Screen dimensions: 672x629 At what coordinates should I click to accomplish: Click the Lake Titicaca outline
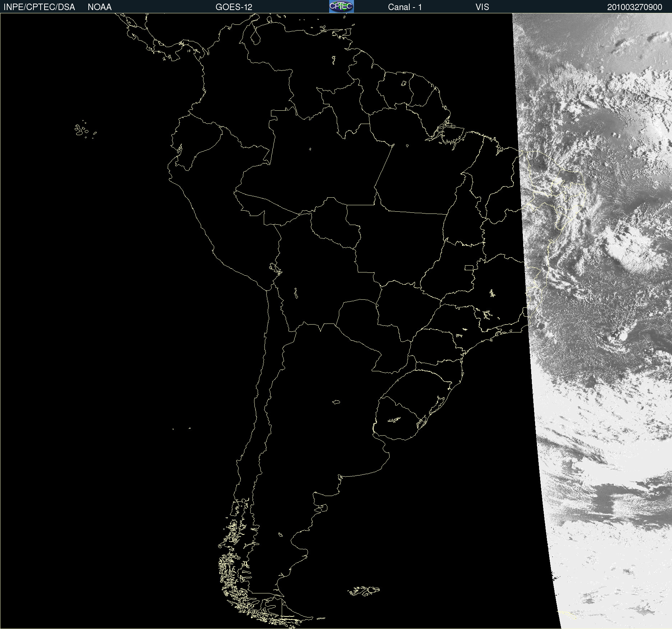(x=276, y=269)
